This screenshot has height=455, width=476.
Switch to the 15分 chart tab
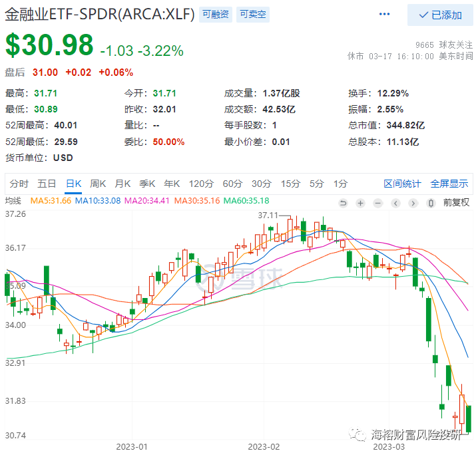coord(290,184)
